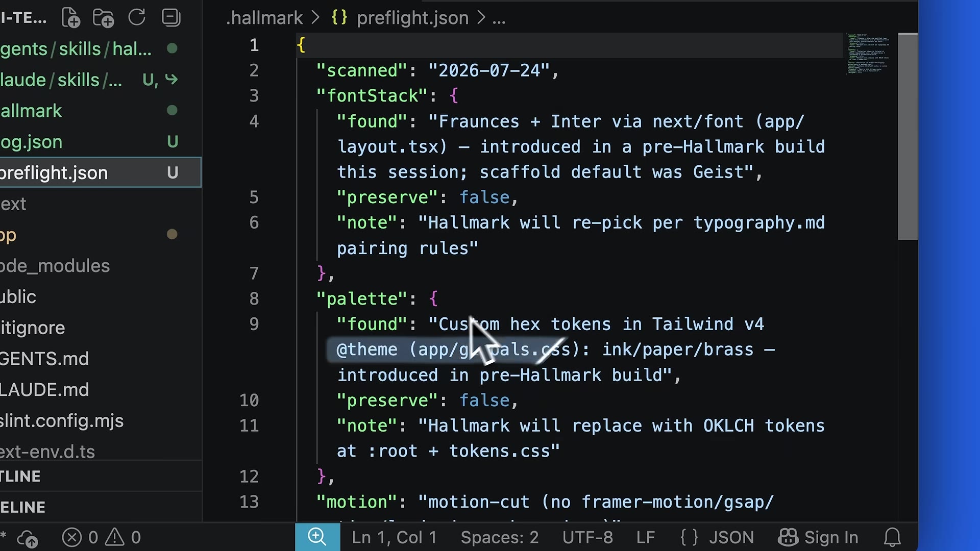
Task: Collapse all folders in explorer
Action: [171, 17]
